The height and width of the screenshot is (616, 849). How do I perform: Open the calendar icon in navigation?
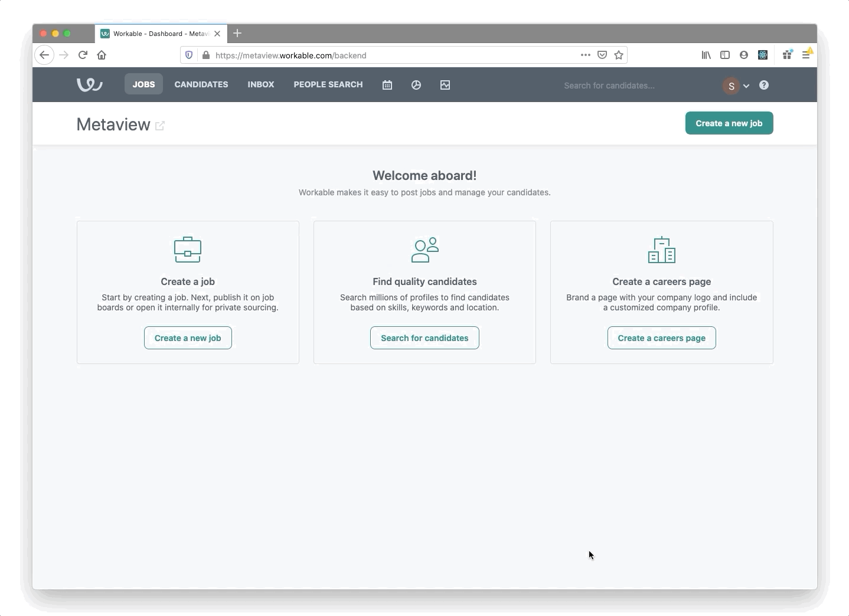(387, 85)
